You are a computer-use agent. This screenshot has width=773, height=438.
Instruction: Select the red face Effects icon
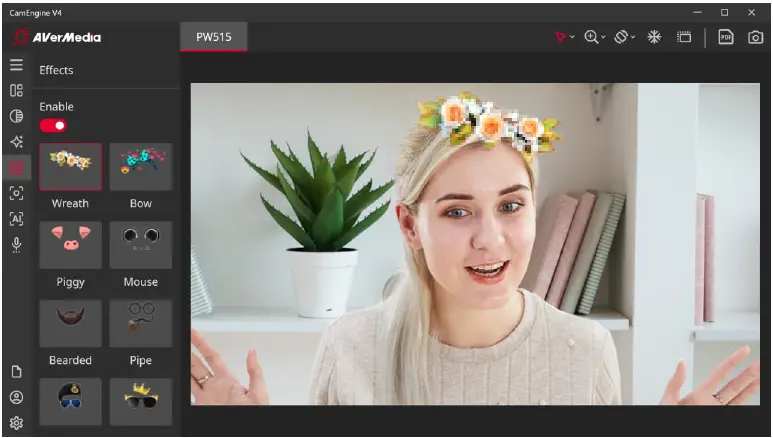(16, 167)
